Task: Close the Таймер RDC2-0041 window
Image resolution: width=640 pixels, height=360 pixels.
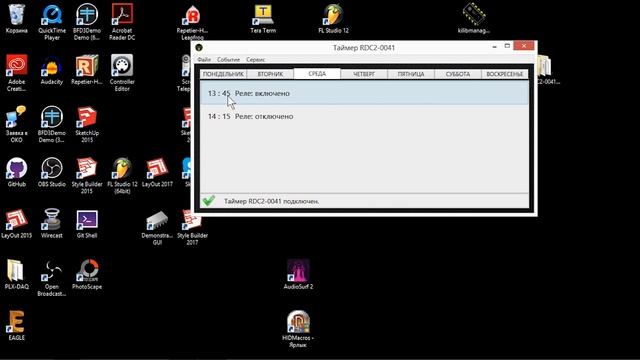Action: [x=524, y=46]
